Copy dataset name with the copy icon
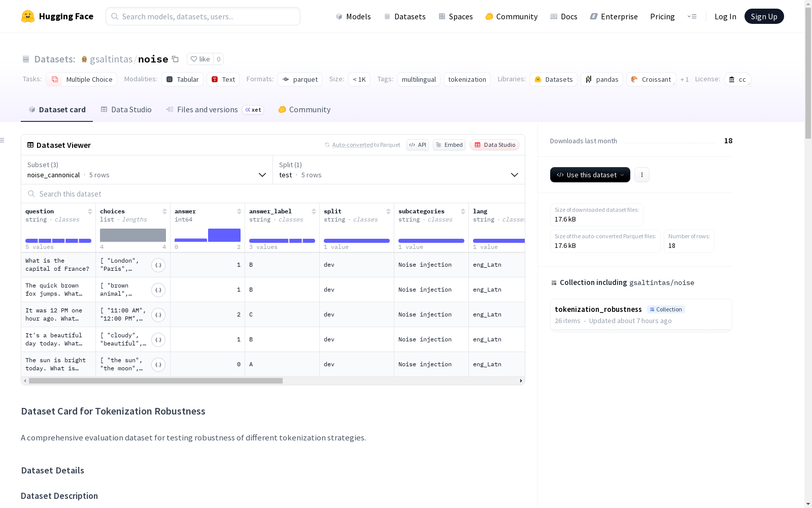 click(175, 59)
